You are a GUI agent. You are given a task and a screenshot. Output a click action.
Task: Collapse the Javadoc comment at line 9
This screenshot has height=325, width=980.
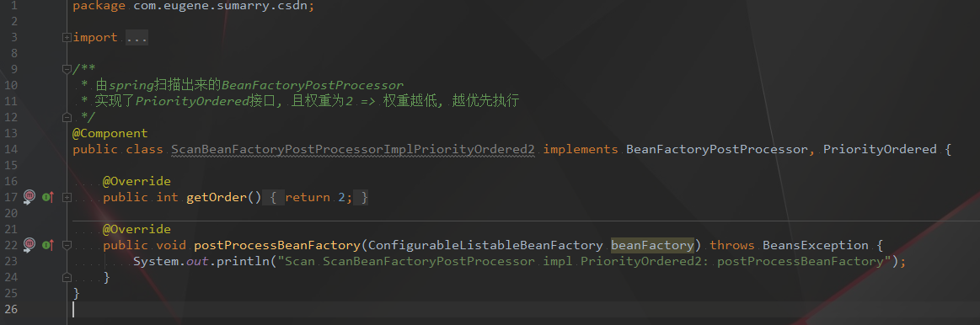pyautogui.click(x=67, y=69)
